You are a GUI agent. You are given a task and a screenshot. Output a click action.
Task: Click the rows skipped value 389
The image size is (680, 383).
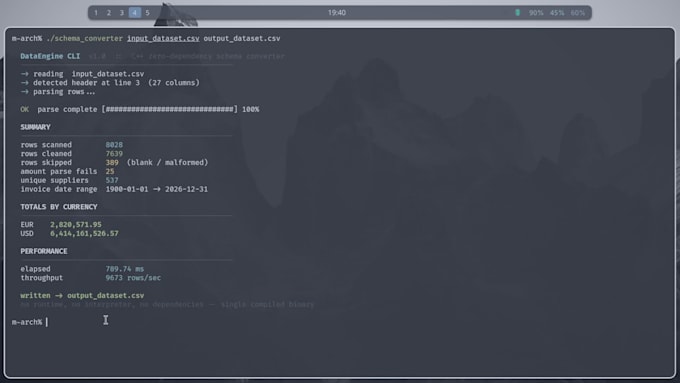112,162
